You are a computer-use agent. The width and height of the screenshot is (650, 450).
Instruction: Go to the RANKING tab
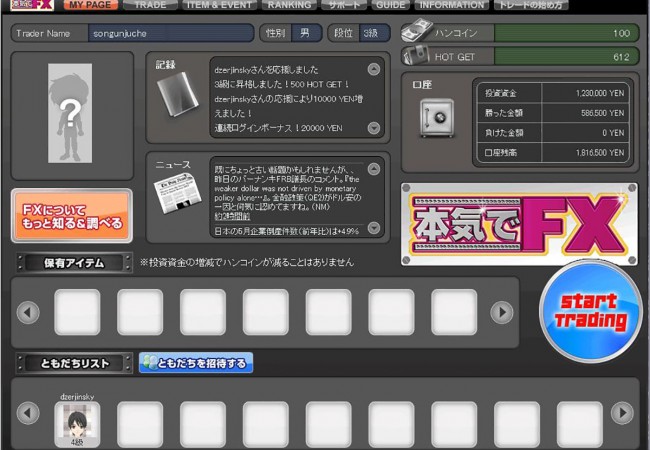coord(289,5)
